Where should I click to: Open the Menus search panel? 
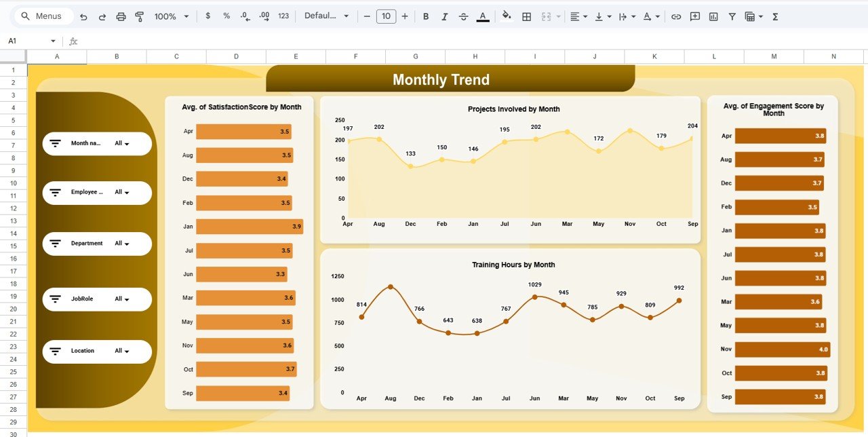[43, 16]
